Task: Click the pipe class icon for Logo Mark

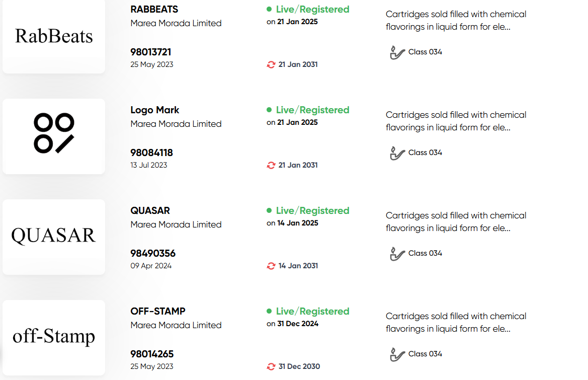Action: (x=397, y=153)
